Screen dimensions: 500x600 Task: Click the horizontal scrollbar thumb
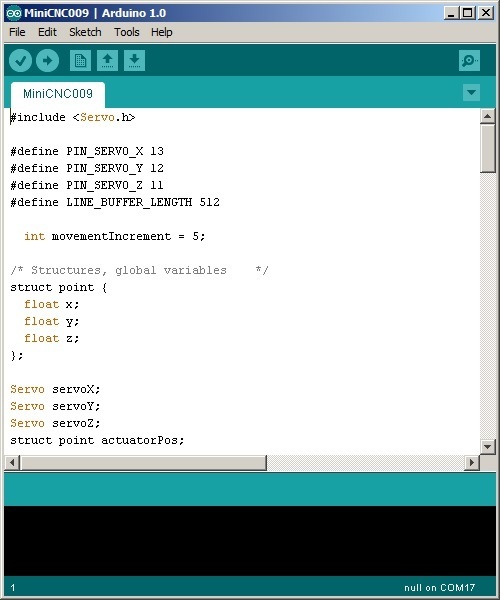pos(143,463)
